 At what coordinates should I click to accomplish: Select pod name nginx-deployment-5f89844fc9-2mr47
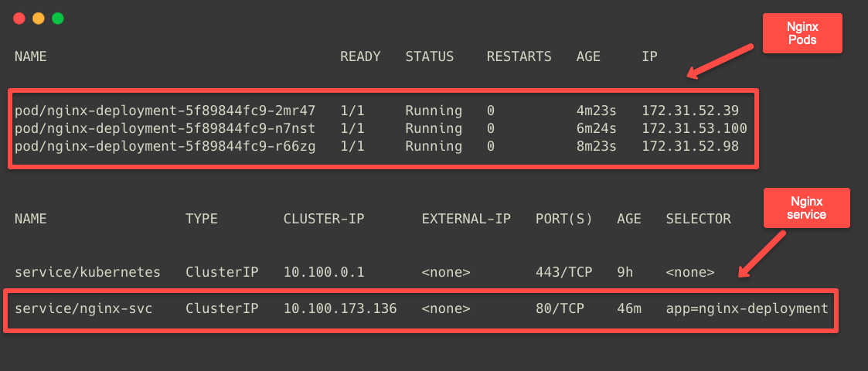point(165,111)
